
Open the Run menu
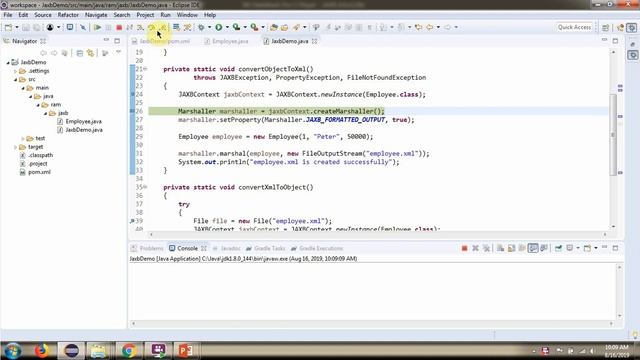tap(165, 15)
